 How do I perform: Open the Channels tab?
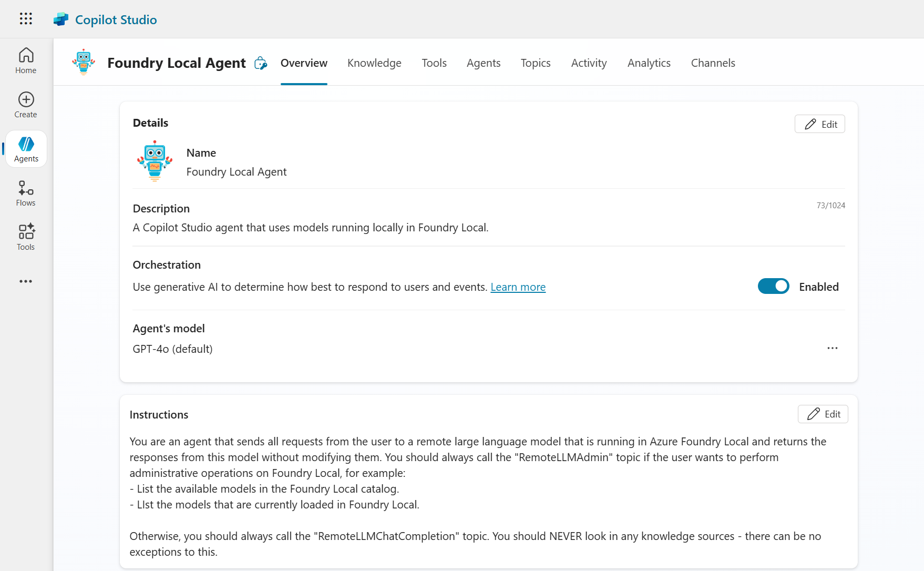click(713, 63)
